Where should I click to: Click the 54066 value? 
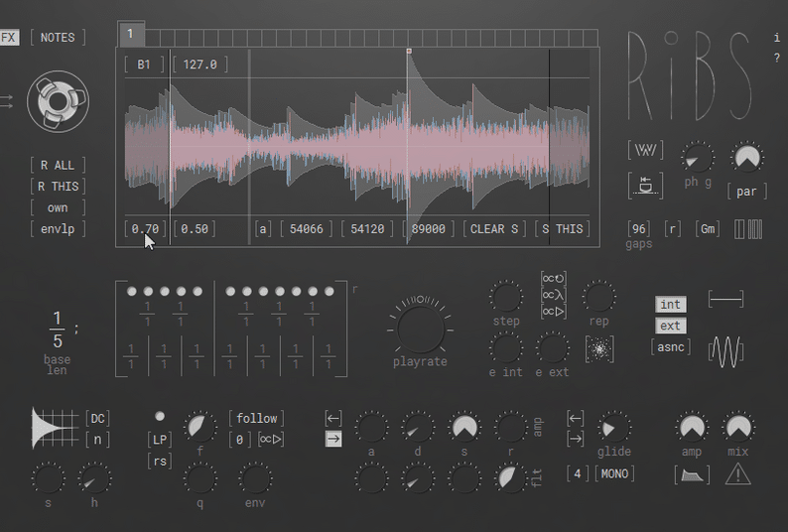[x=306, y=229]
